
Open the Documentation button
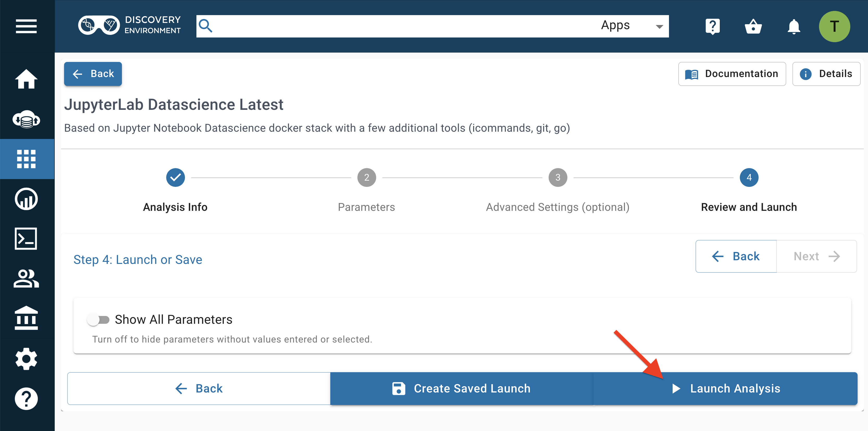(732, 74)
